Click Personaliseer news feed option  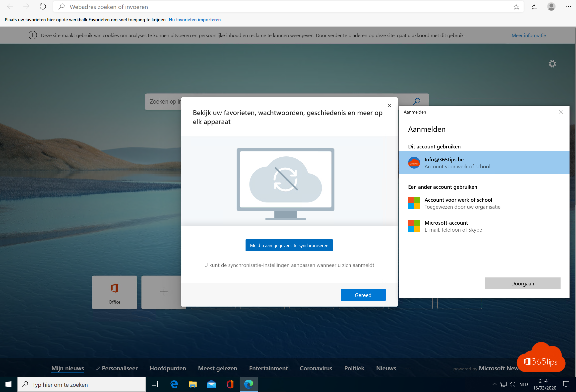tap(117, 368)
